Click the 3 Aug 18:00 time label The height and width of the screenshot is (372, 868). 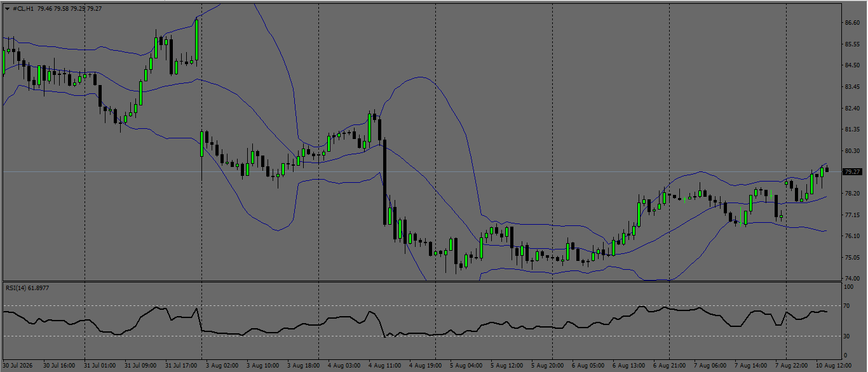(304, 366)
